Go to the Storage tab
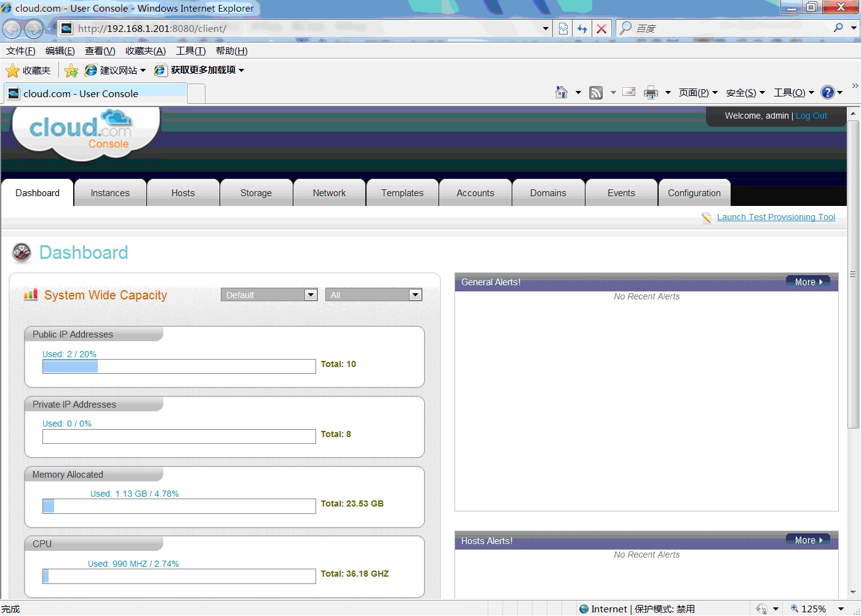 [x=256, y=193]
